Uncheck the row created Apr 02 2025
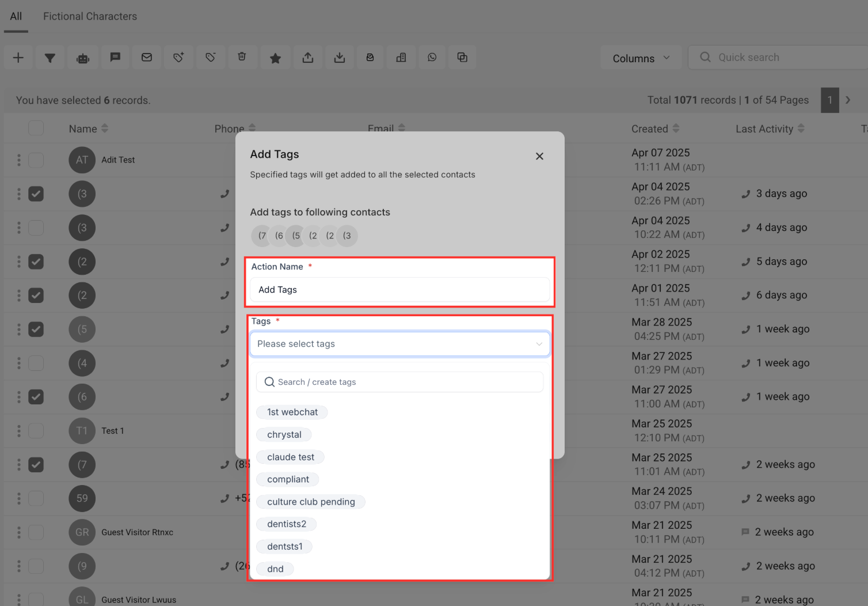The width and height of the screenshot is (868, 606). click(36, 262)
